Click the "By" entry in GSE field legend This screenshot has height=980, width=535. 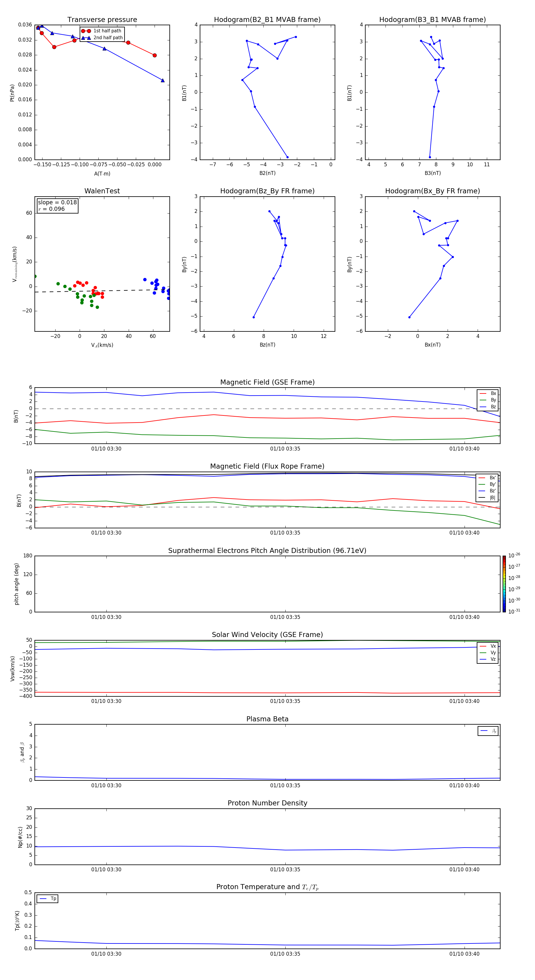(488, 400)
